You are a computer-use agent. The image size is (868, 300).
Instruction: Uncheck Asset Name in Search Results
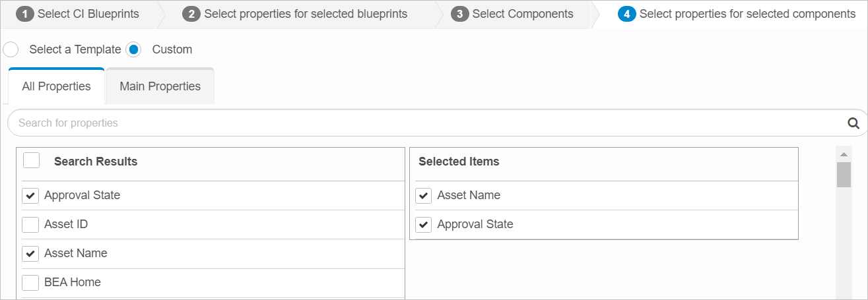click(x=30, y=254)
